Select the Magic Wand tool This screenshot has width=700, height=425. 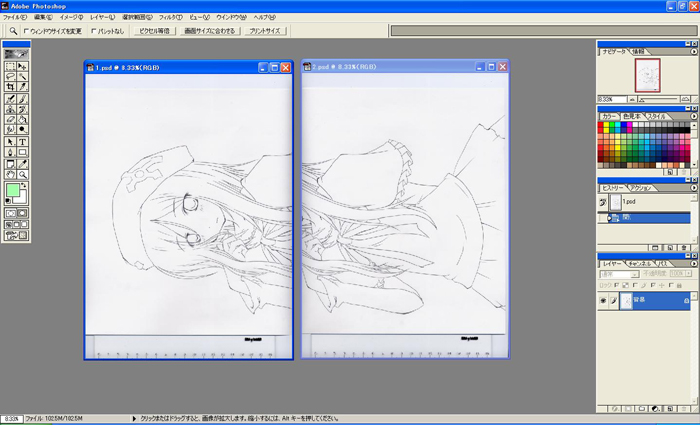[22, 76]
